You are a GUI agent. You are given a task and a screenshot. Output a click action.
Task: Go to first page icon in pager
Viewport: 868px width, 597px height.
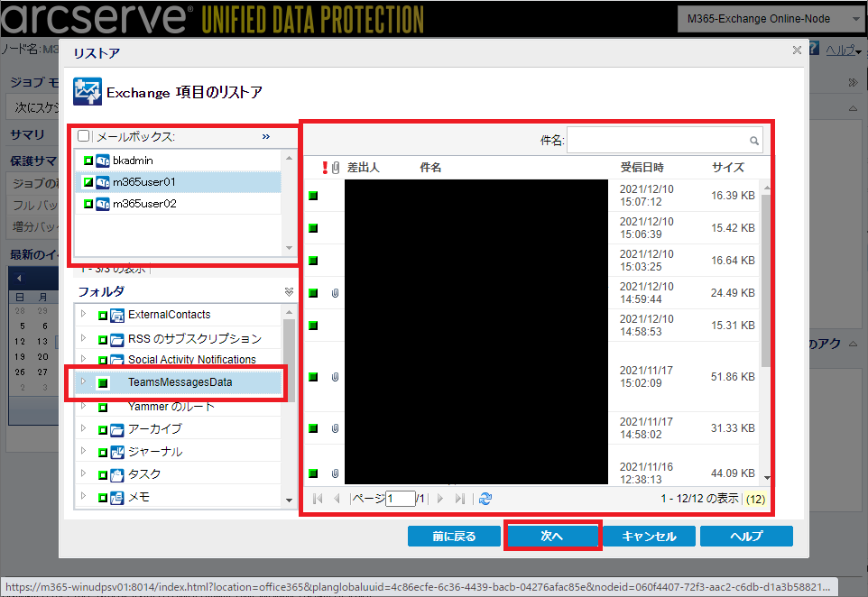(x=318, y=499)
